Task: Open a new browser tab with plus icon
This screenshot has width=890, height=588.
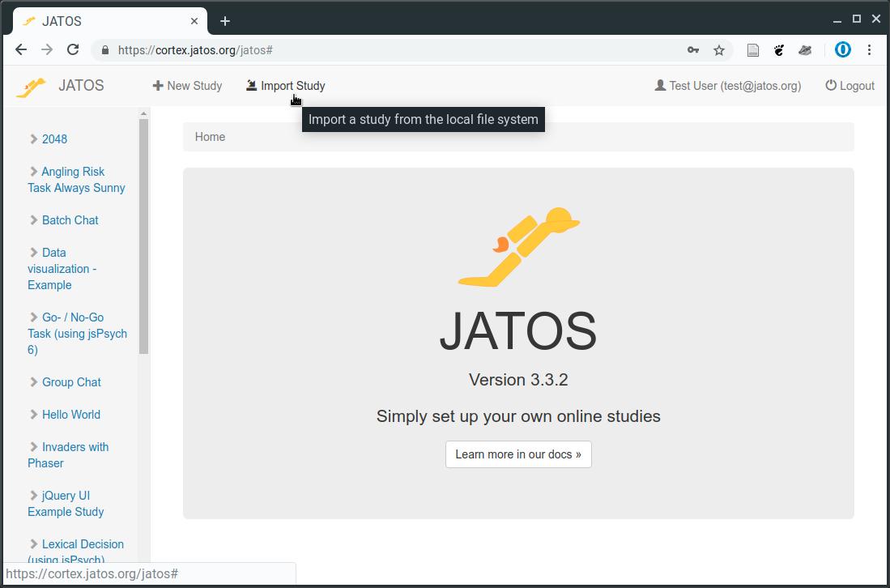Action: pyautogui.click(x=225, y=22)
